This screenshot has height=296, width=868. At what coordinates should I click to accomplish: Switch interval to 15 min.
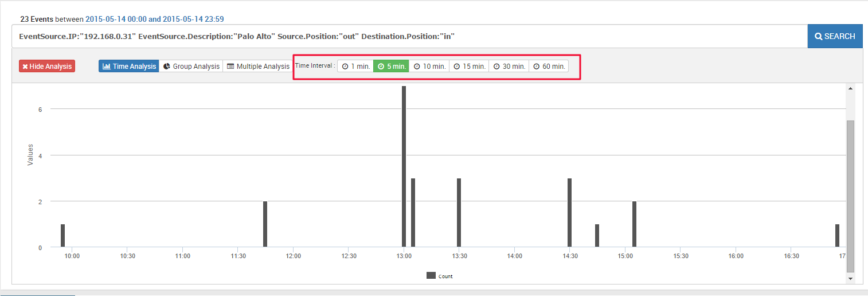469,67
